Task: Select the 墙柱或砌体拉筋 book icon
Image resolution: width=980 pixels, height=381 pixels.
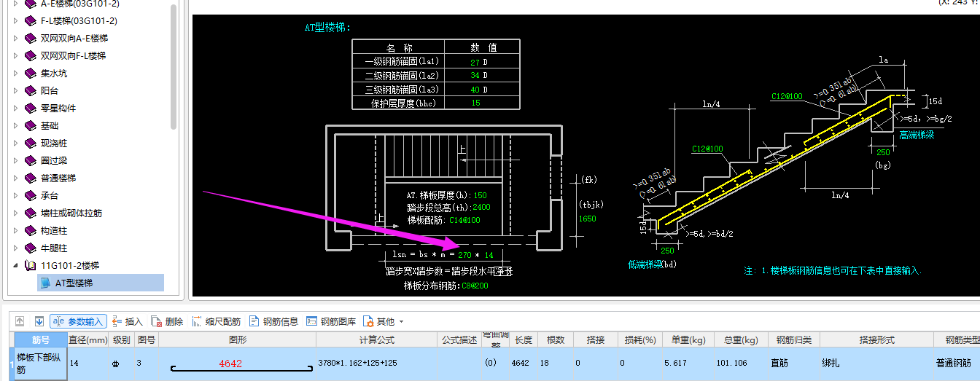Action: [x=30, y=213]
